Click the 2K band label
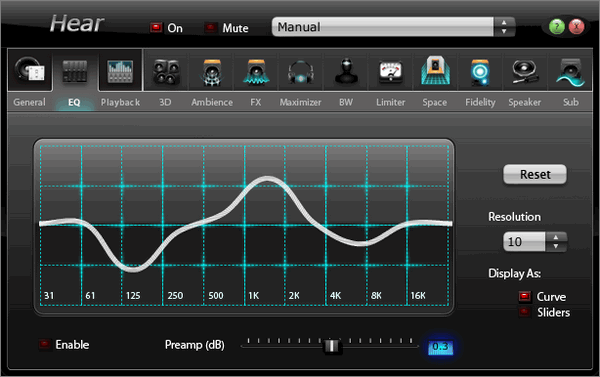This screenshot has width=600, height=377. [x=294, y=295]
